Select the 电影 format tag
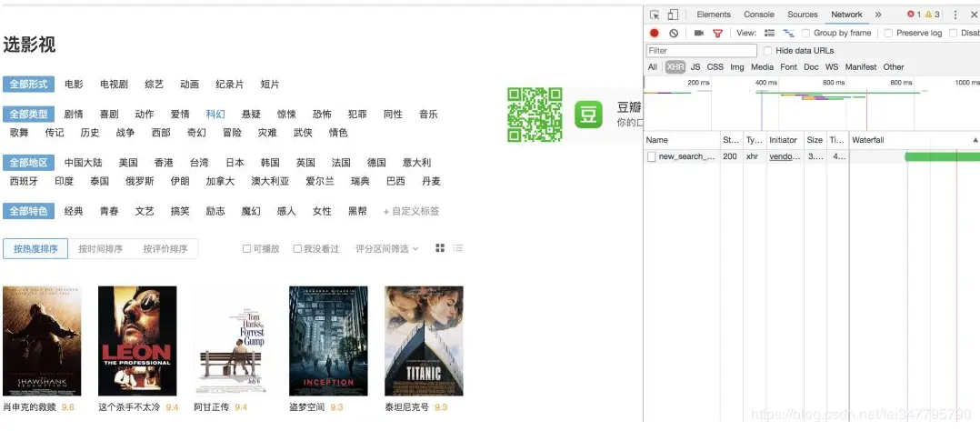 [74, 85]
